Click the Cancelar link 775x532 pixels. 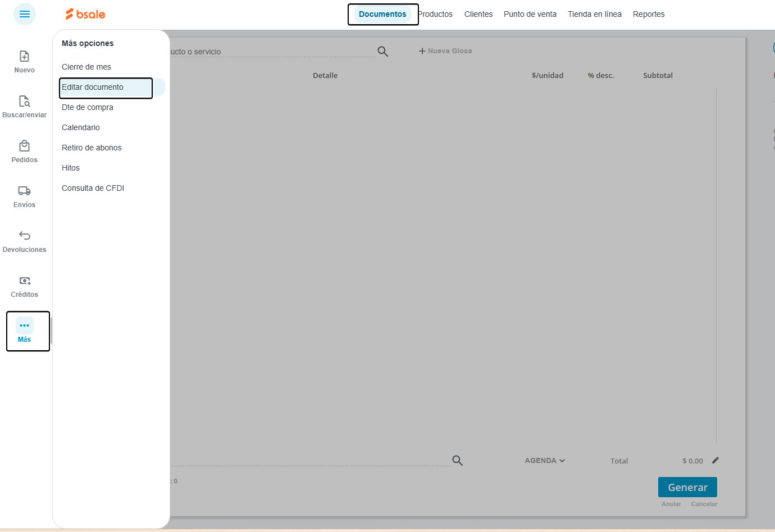pyautogui.click(x=704, y=504)
